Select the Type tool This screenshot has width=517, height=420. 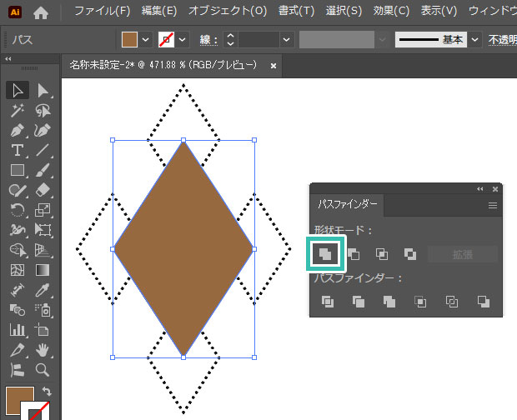pyautogui.click(x=18, y=150)
